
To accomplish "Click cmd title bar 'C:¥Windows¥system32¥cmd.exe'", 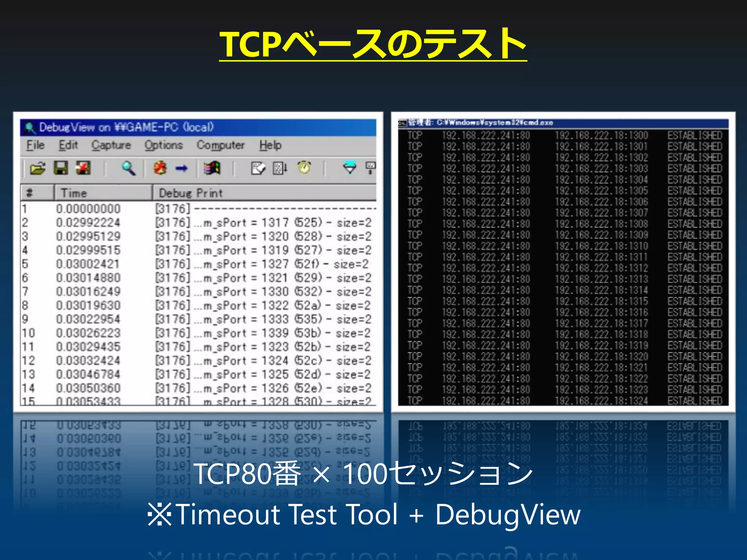I will [x=495, y=122].
